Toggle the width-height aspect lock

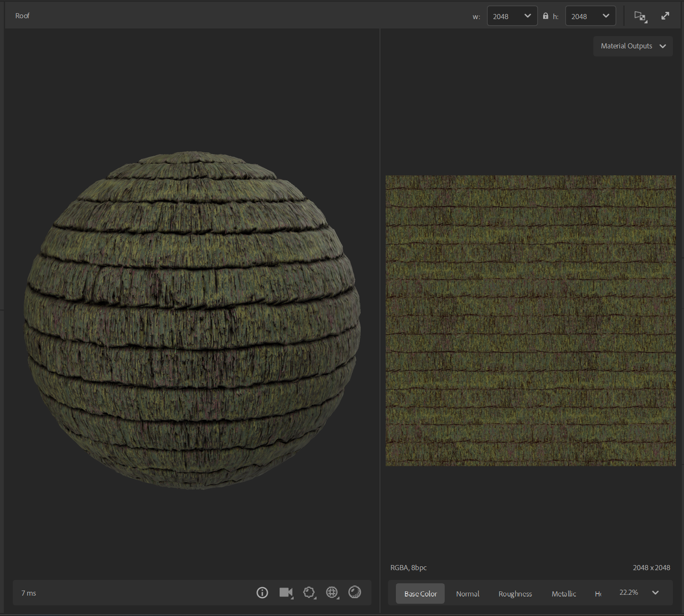coord(546,16)
